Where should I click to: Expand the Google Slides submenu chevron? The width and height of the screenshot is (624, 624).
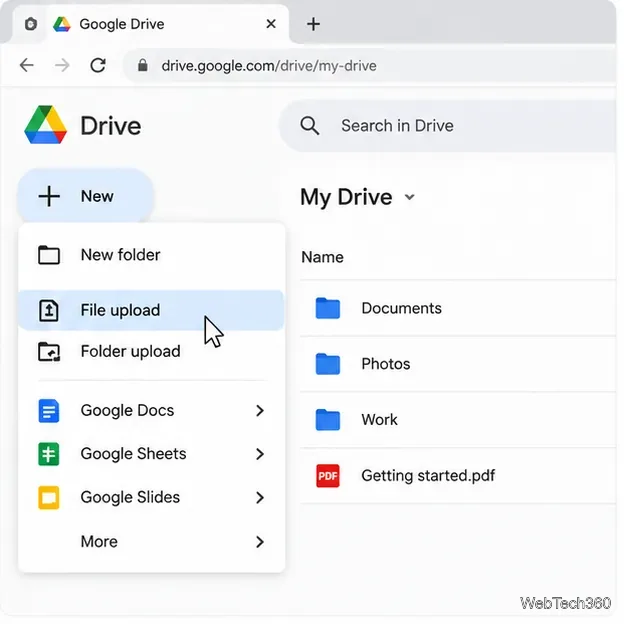coord(260,497)
